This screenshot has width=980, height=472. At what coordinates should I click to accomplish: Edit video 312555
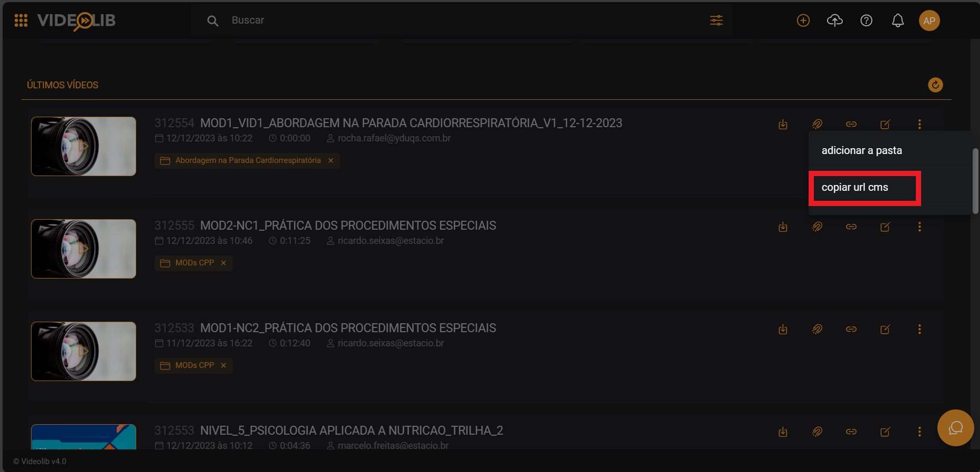[x=885, y=227]
